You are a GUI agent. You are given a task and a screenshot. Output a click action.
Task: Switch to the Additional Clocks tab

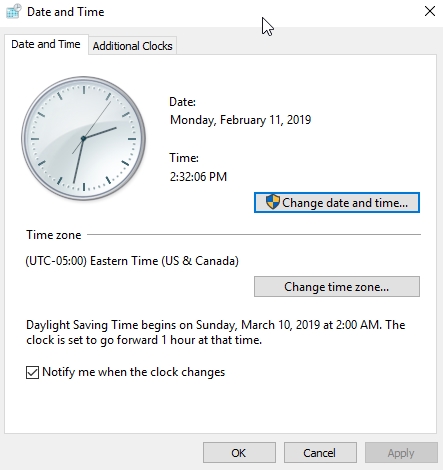[132, 46]
